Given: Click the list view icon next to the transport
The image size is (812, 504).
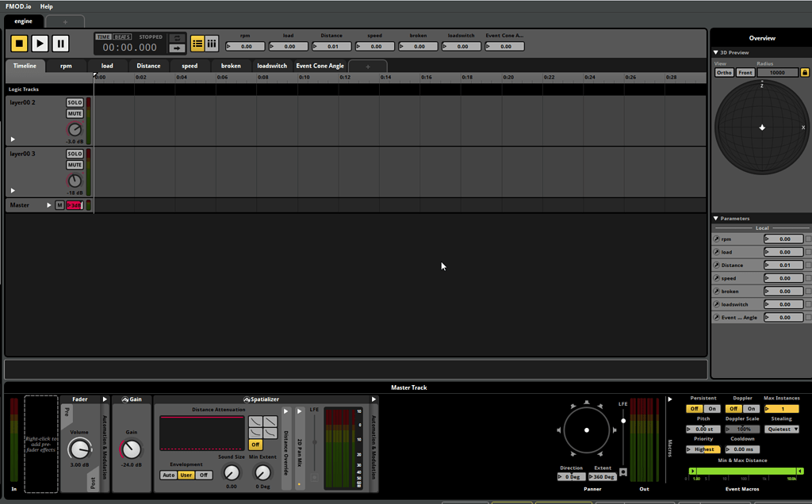Looking at the screenshot, I should [197, 42].
